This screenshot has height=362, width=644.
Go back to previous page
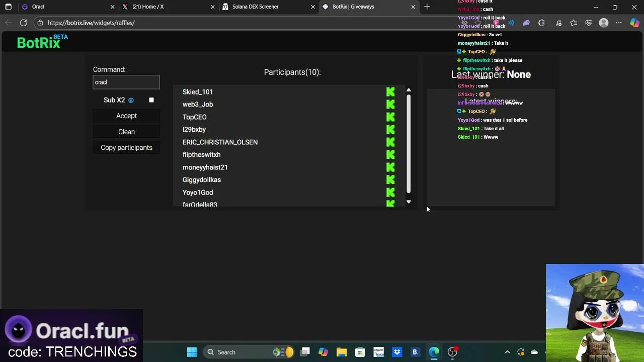pos(8,23)
